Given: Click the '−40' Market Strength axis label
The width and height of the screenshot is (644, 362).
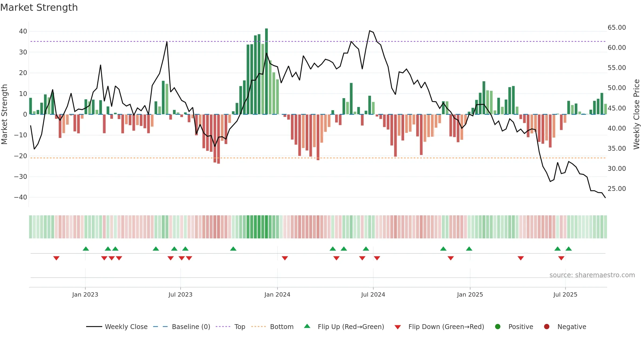Looking at the screenshot, I should tap(21, 197).
